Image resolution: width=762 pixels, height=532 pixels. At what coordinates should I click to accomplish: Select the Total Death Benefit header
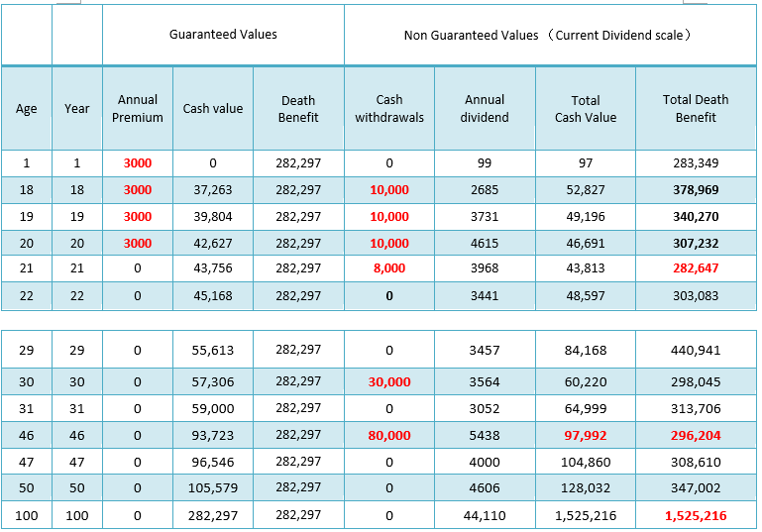pyautogui.click(x=696, y=108)
